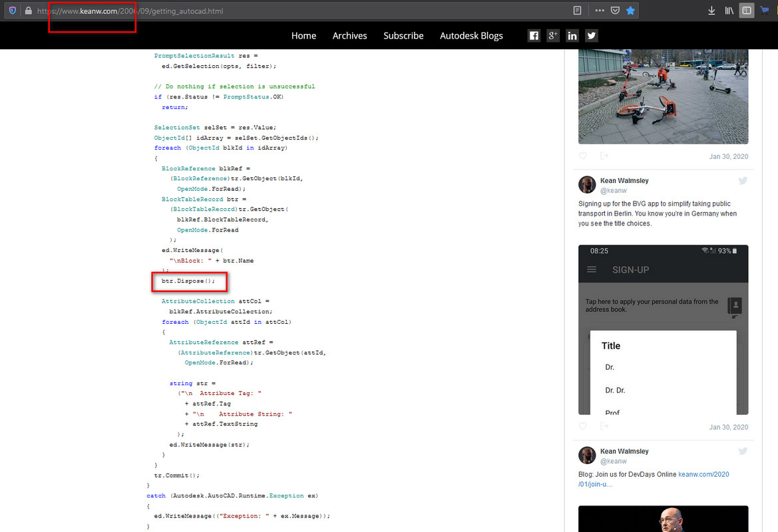Open the SIGN-UP phone screenshot image
The image size is (778, 532).
click(x=663, y=330)
